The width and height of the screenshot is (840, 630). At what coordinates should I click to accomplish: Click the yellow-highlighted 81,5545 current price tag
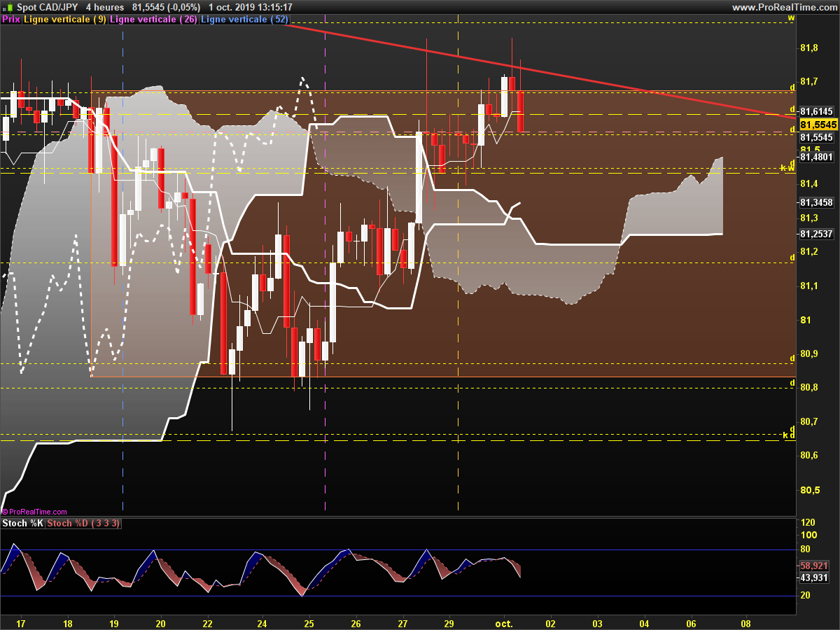[818, 124]
